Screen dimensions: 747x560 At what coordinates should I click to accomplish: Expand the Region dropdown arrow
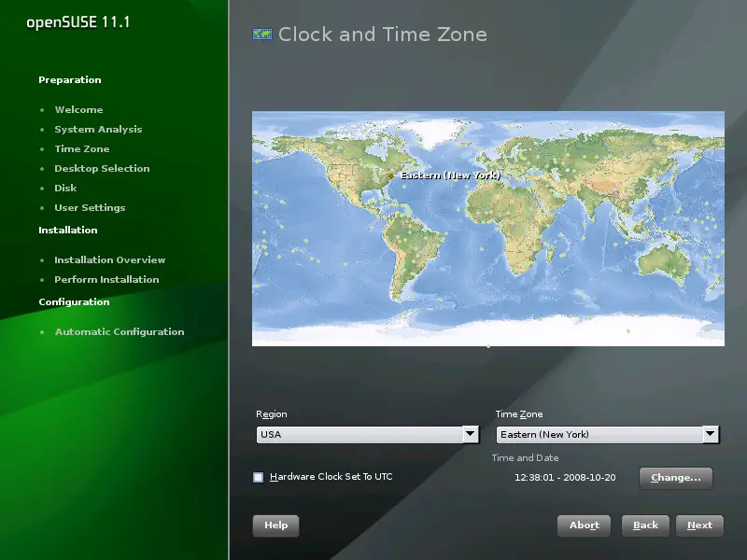(x=471, y=434)
